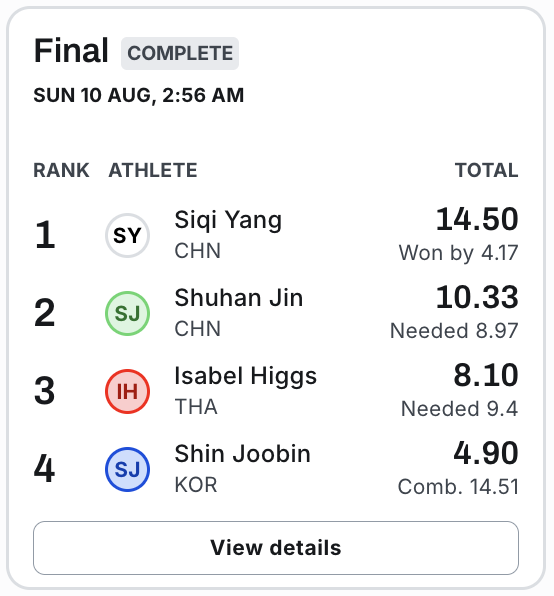
Task: Click the Comb. 14.51 note
Action: point(458,487)
